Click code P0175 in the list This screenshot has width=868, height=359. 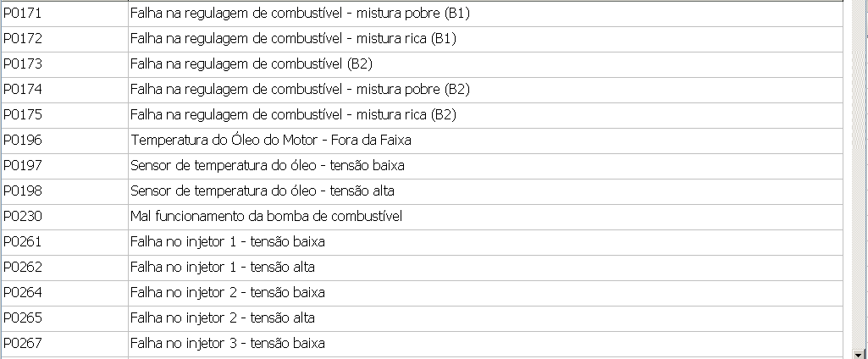pos(23,115)
